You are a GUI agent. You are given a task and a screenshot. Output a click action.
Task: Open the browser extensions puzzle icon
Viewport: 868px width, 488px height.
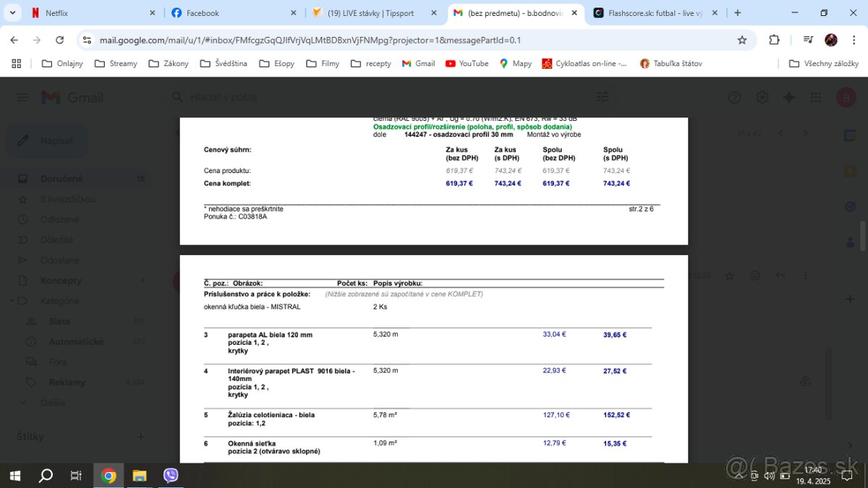(x=774, y=41)
